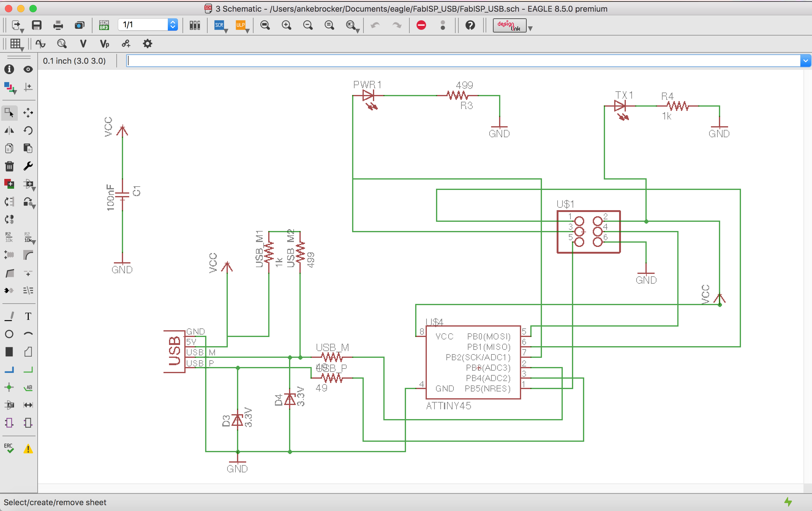Activate the Group selection tool
Screen dimensions: 812x511
coord(9,113)
